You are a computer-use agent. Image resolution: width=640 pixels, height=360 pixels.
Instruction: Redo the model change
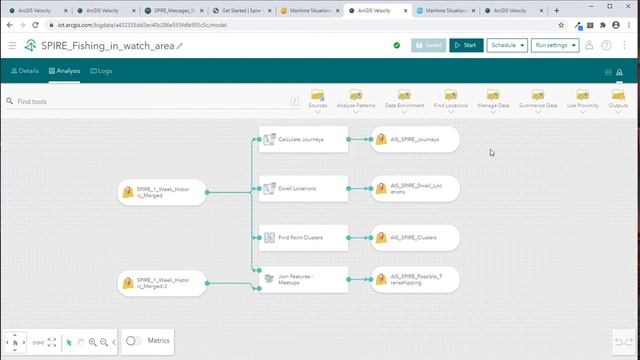point(629,342)
